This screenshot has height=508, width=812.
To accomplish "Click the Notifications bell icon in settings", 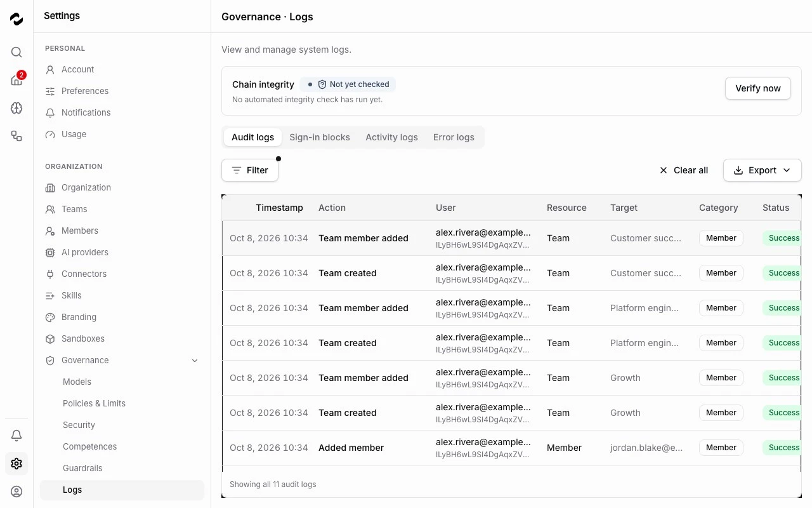I will click(x=50, y=113).
